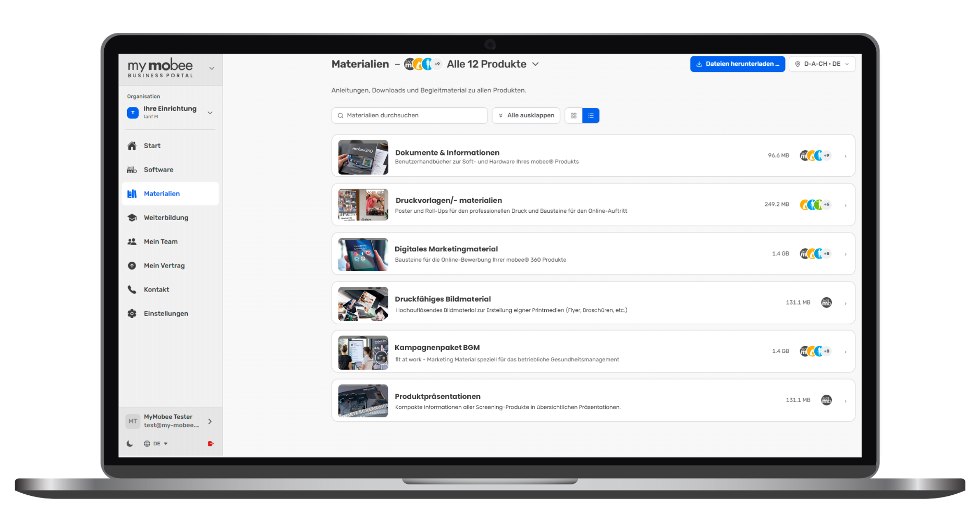Click product avatars next to Materialien title
The width and height of the screenshot is (980, 511).
coord(423,64)
